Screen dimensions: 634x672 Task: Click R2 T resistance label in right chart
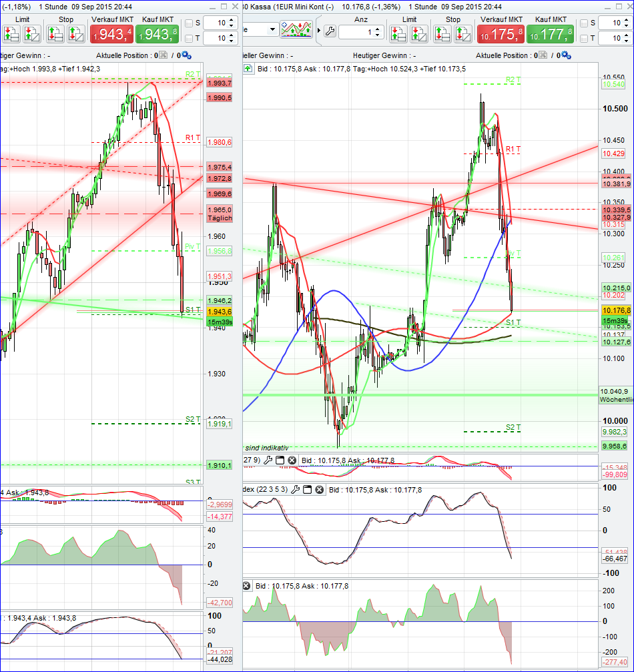[513, 79]
